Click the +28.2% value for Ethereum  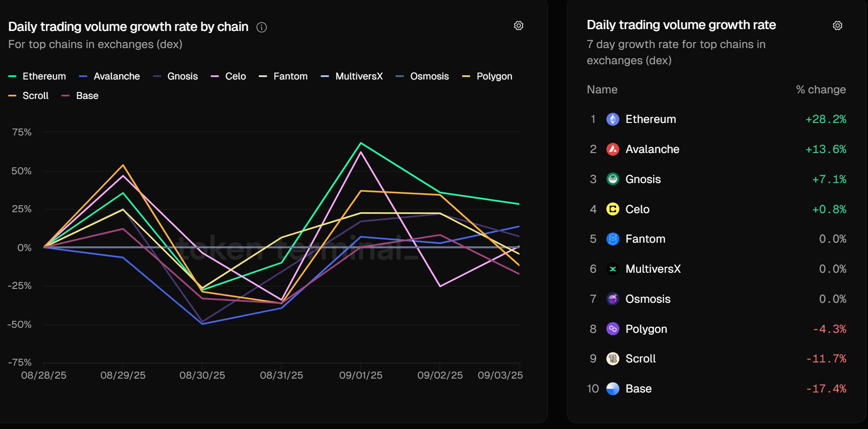(x=826, y=119)
